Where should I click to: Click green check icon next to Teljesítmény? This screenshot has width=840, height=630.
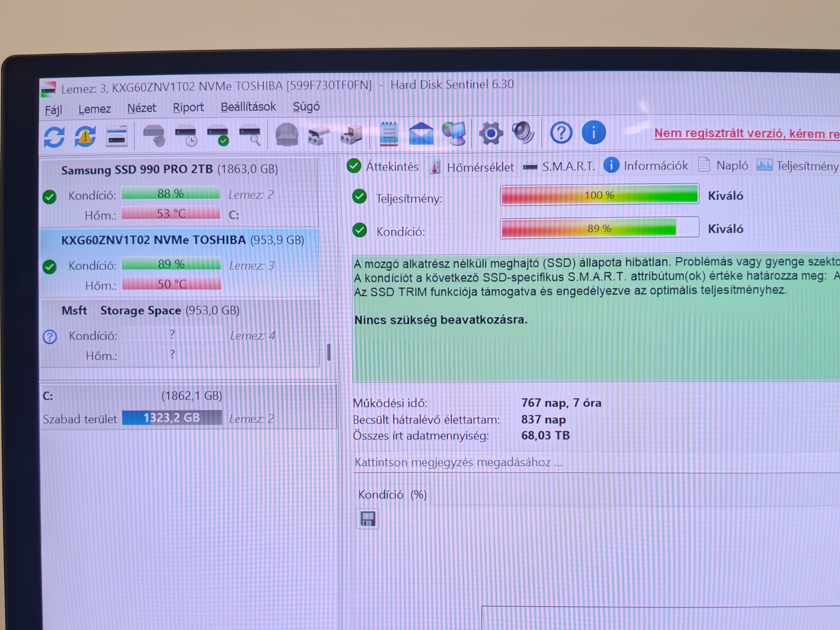pyautogui.click(x=360, y=196)
